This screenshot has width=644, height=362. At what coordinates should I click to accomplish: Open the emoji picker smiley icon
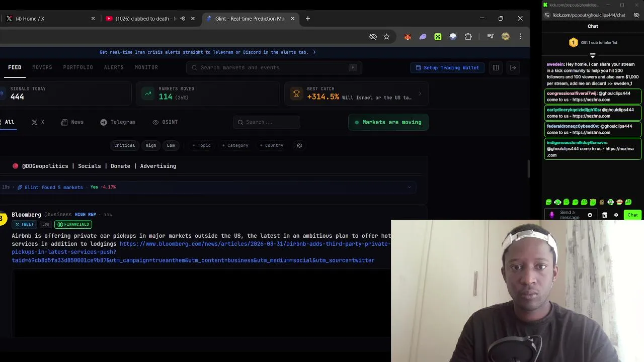(x=590, y=215)
